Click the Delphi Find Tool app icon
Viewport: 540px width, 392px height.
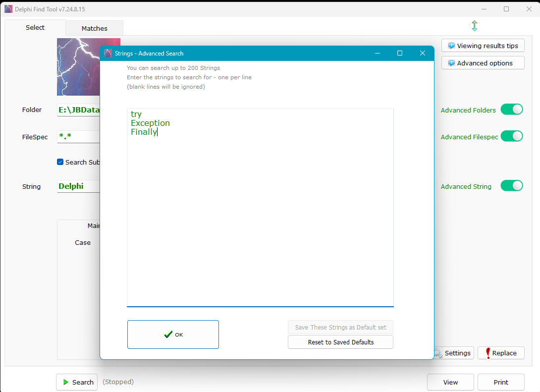tap(8, 9)
